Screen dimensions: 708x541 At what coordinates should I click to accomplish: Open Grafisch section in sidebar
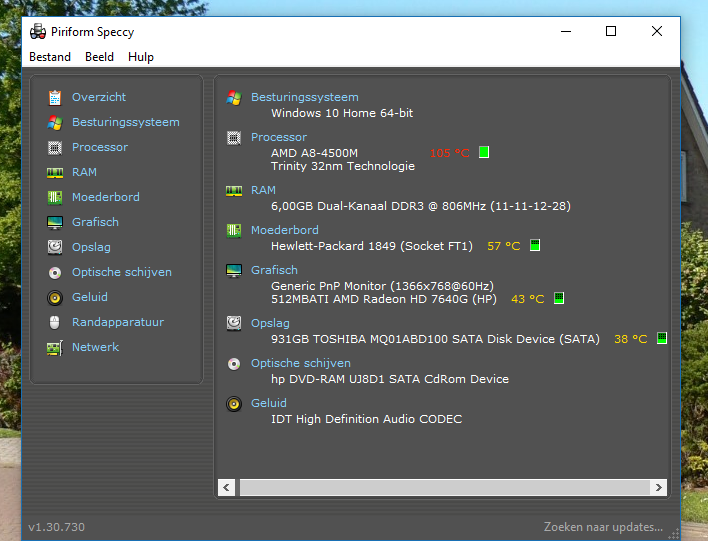pyautogui.click(x=95, y=222)
